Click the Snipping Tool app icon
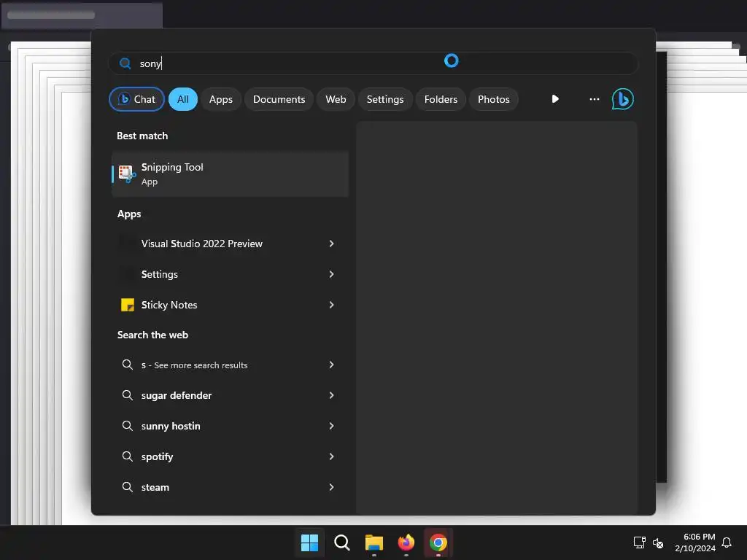The width and height of the screenshot is (747, 560). point(127,174)
